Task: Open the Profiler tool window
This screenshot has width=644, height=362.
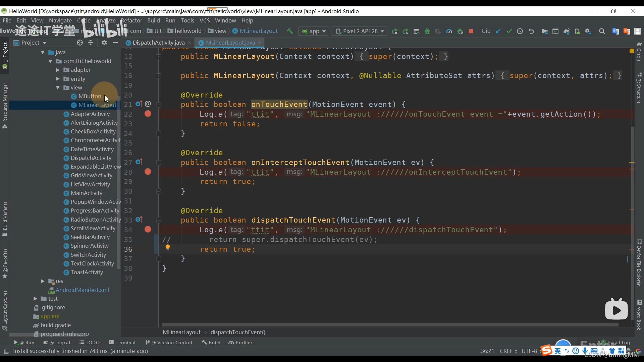Action: pyautogui.click(x=240, y=343)
